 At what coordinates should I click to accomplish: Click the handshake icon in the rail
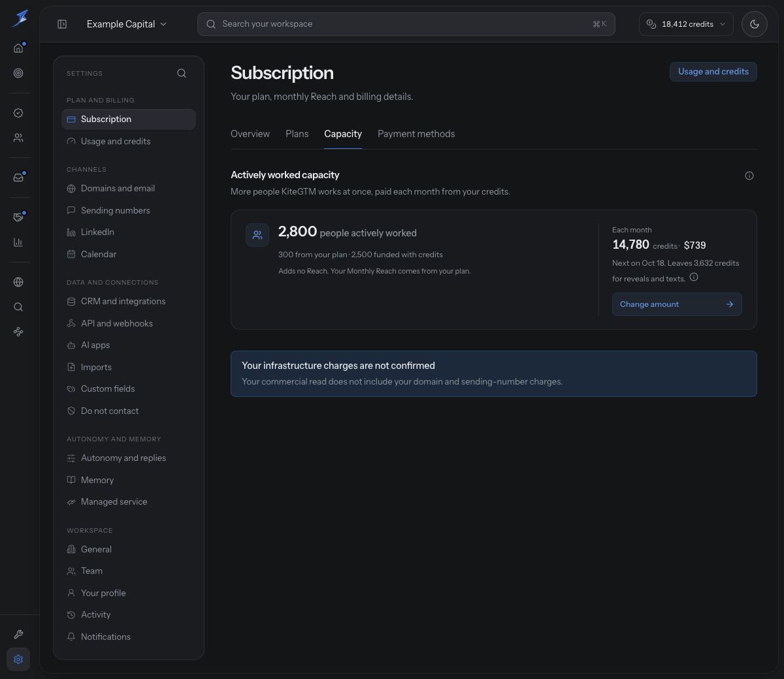(x=18, y=217)
